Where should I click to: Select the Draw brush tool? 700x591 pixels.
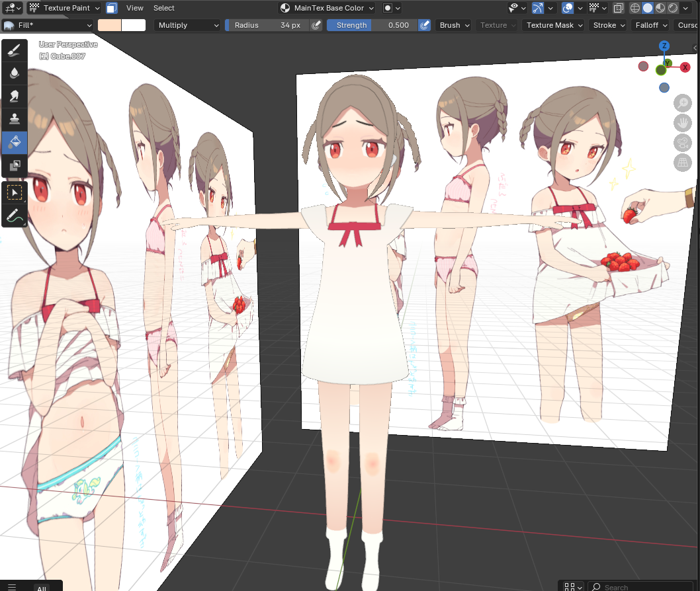(x=15, y=50)
